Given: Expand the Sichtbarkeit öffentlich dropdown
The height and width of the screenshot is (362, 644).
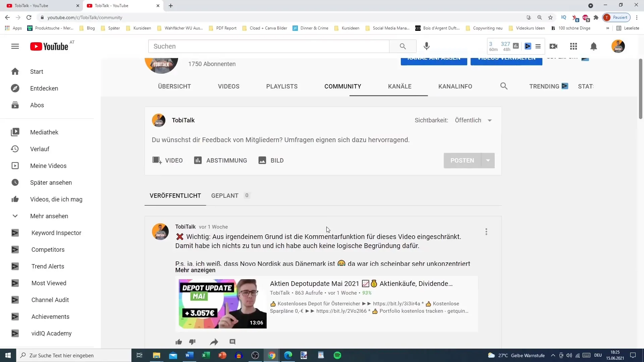Looking at the screenshot, I should [490, 120].
